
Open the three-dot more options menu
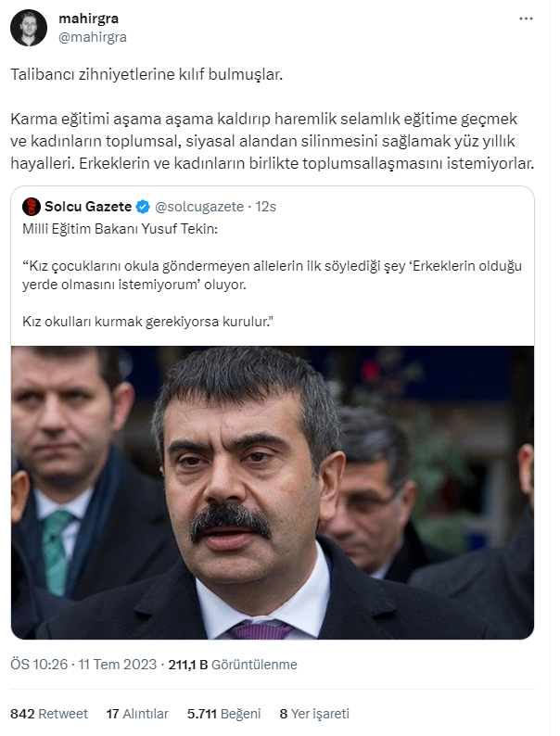(526, 19)
